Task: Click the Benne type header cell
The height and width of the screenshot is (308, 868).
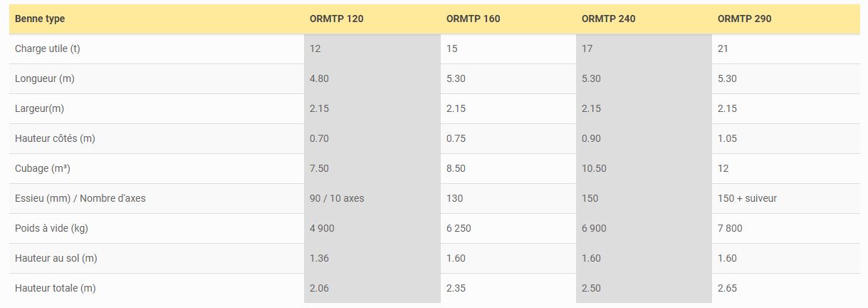Action: click(40, 19)
